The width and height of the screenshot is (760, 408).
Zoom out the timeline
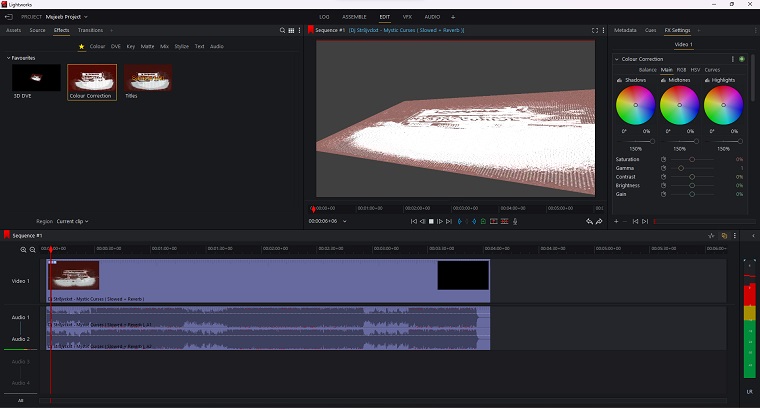point(32,250)
